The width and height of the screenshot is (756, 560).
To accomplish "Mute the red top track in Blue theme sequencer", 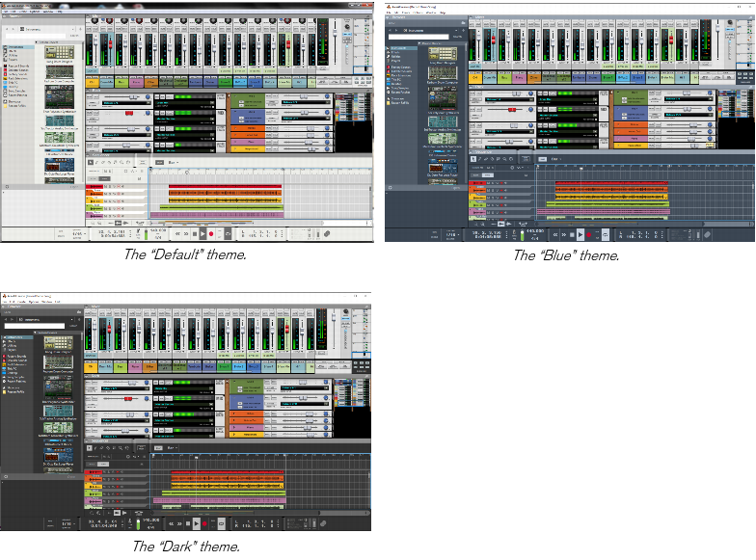I will click(489, 182).
